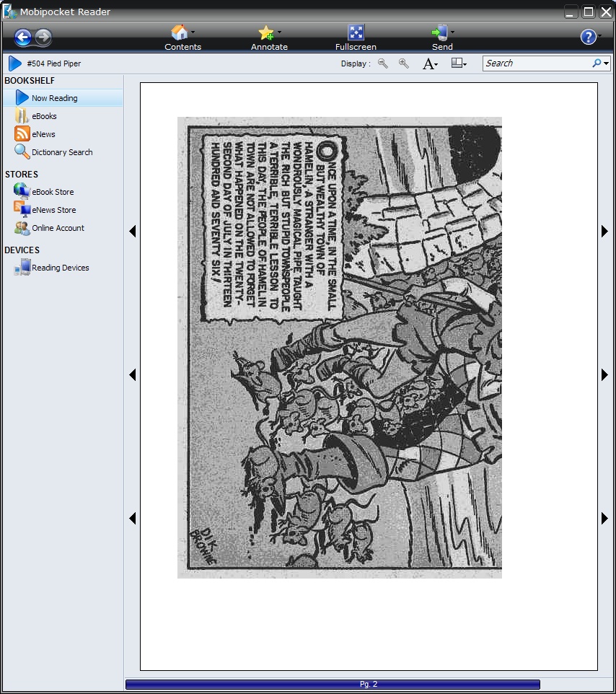The width and height of the screenshot is (616, 694).
Task: Open eBooks in the bookshelf
Action: (44, 116)
